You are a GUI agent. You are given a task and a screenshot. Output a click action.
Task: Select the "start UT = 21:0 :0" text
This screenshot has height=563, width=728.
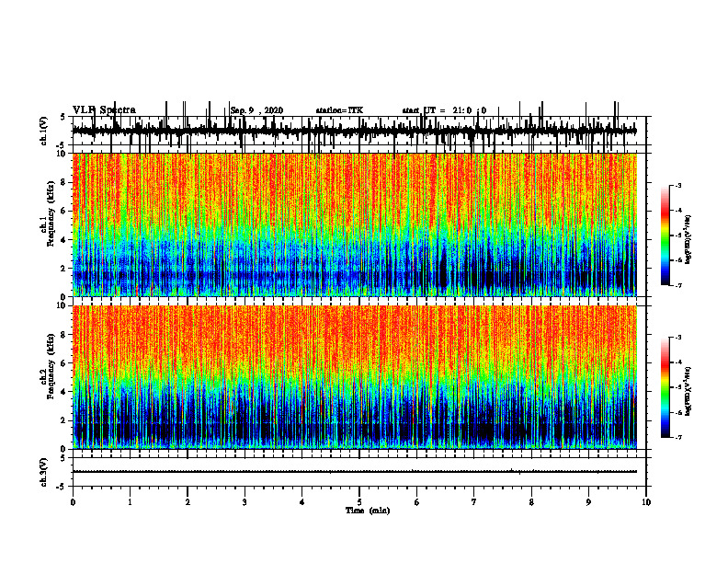[x=444, y=110]
